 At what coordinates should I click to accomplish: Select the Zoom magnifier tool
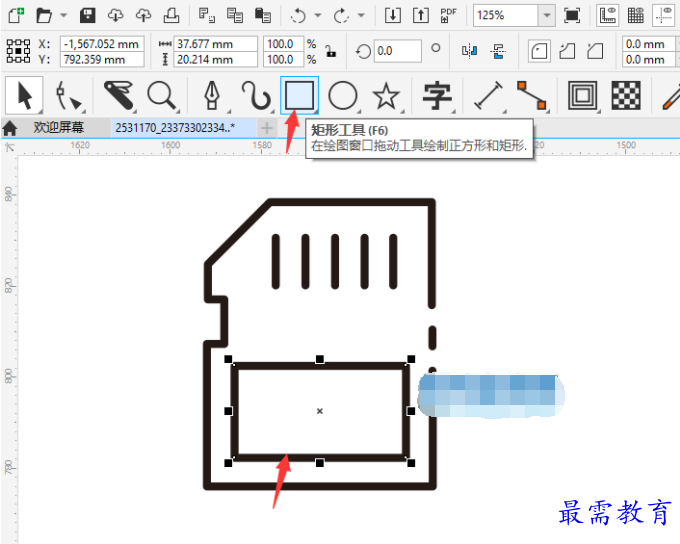coord(162,95)
